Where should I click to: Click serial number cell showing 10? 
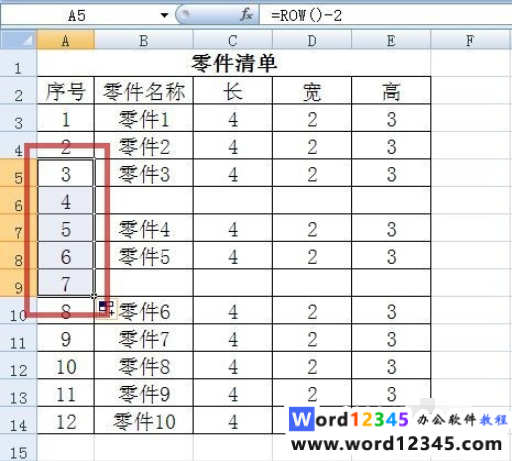coord(66,365)
